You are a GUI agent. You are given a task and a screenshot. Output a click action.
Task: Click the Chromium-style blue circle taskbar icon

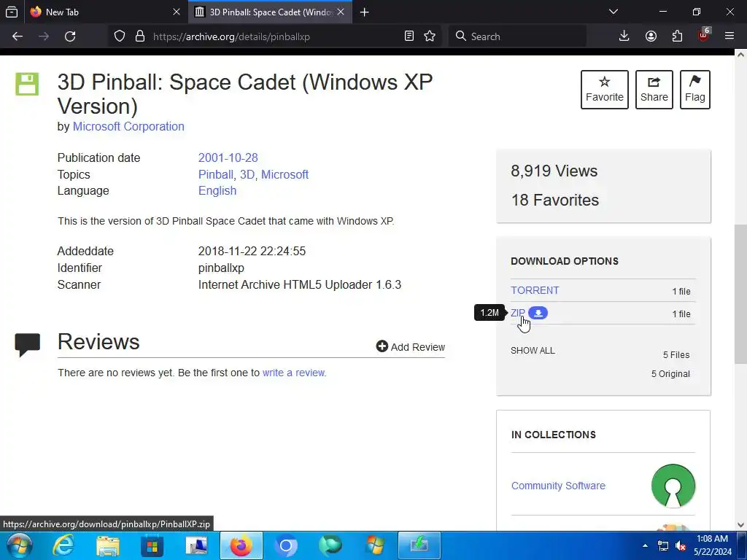pos(286,545)
